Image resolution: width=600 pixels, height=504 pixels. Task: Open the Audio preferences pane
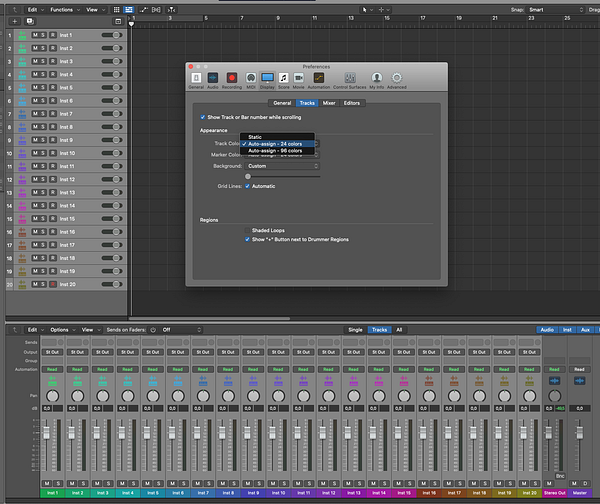pos(214,79)
